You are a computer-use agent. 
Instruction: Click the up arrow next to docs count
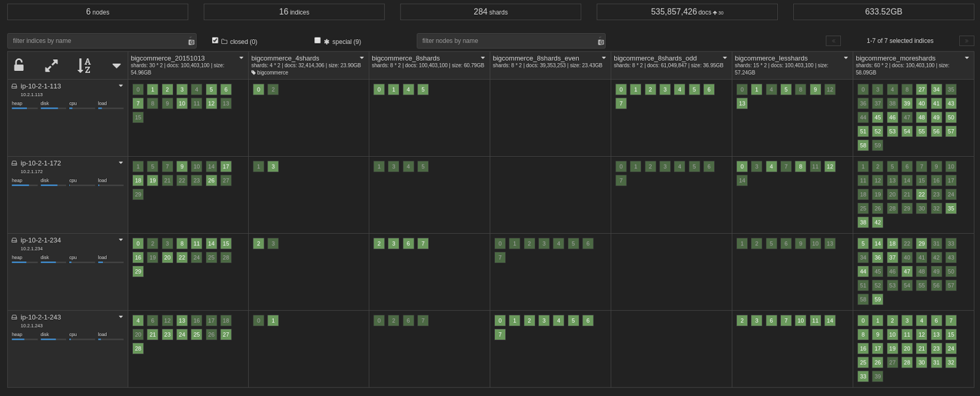[715, 12]
